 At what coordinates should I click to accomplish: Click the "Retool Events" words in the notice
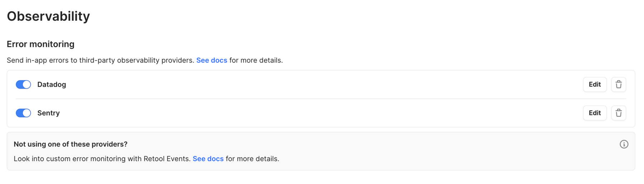tap(166, 159)
